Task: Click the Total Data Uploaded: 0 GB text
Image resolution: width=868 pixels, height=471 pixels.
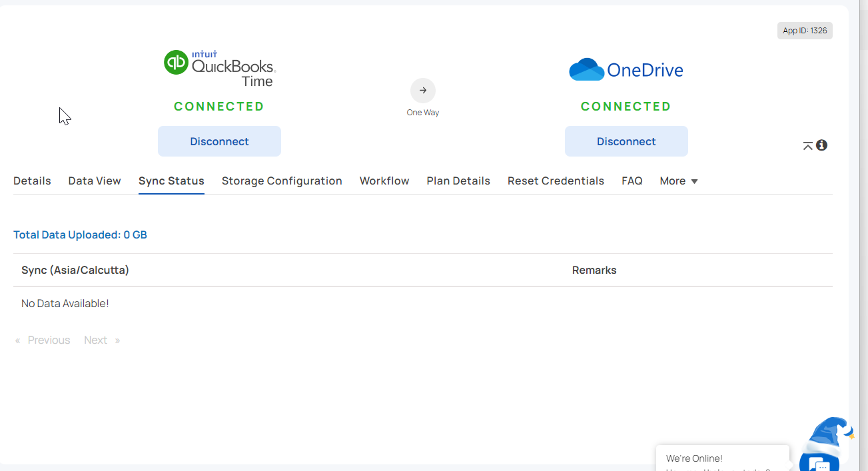Action: (x=80, y=235)
